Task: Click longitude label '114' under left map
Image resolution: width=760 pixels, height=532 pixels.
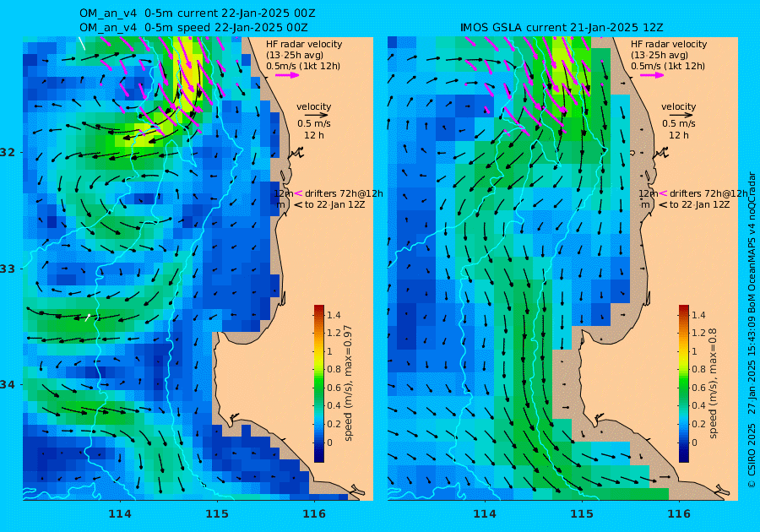Action: coord(120,513)
